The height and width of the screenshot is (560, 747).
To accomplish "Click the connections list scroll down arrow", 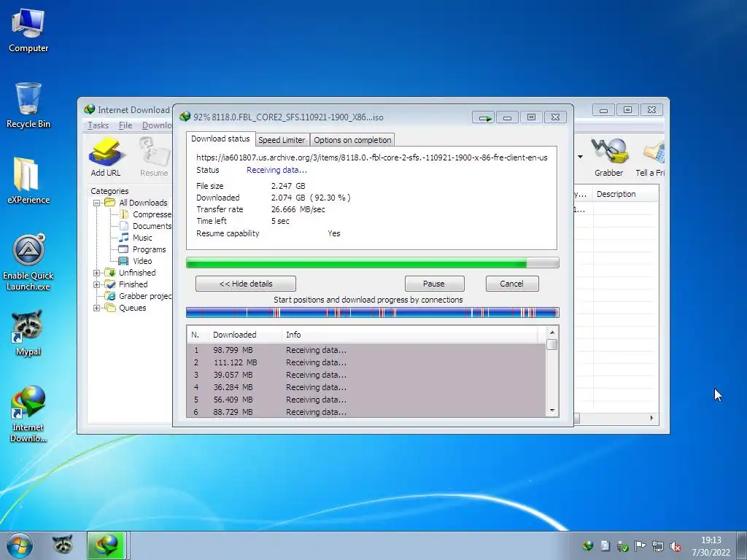I will 552,411.
